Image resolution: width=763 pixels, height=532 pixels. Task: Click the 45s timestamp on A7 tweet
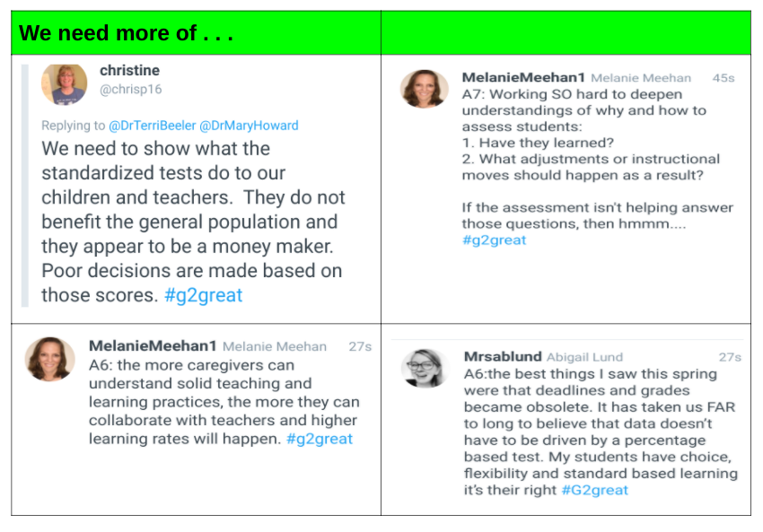724,78
